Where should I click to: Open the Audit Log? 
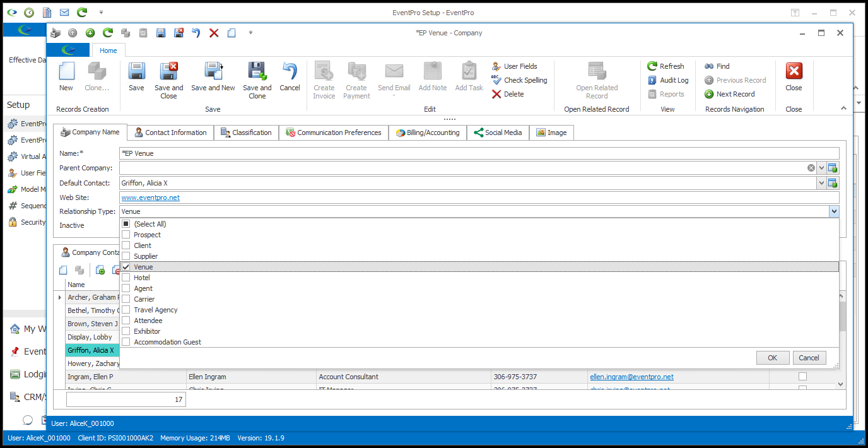(x=669, y=80)
